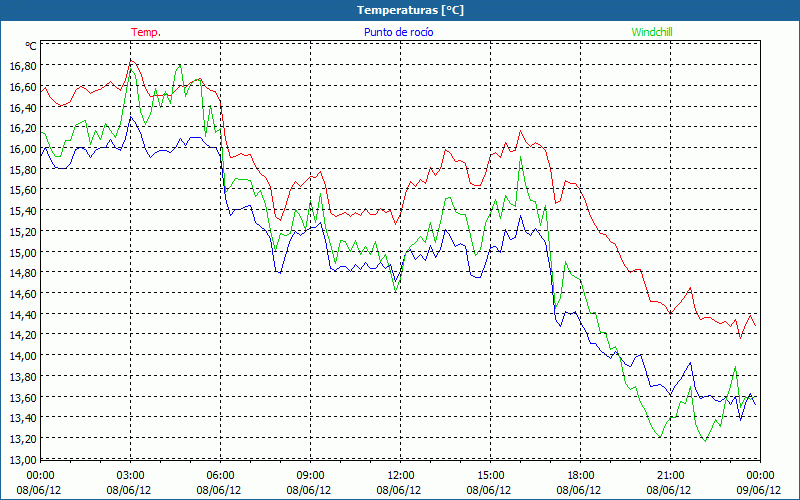Click the 15,80 y-axis value
The image size is (800, 500).
tap(23, 169)
